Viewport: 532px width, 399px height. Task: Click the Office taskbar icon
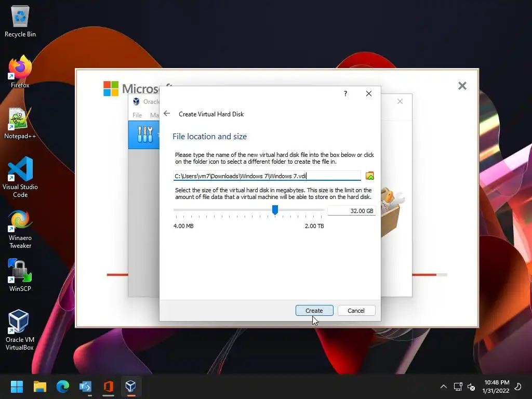coord(108,387)
